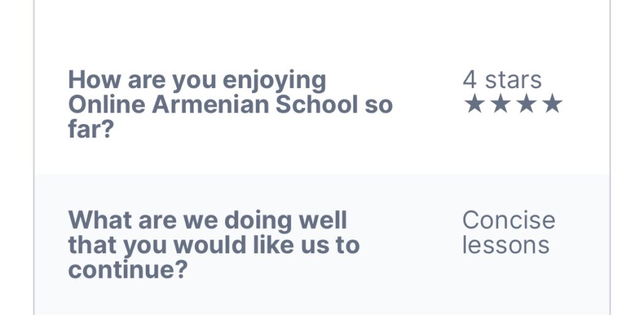Click the empty white space above the first question
Viewport: 644px width, 315px height.
click(314, 31)
